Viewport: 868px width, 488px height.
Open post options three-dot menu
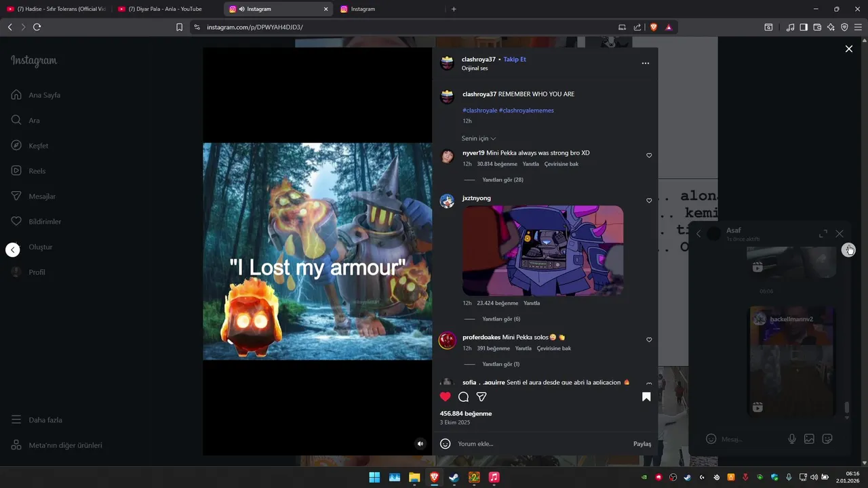(x=646, y=63)
